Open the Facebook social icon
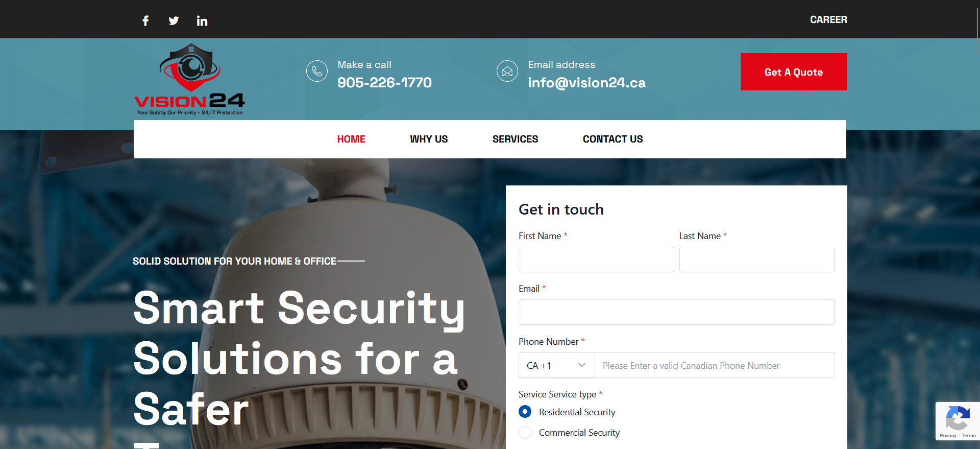Screen dimensions: 980x449 click(145, 20)
